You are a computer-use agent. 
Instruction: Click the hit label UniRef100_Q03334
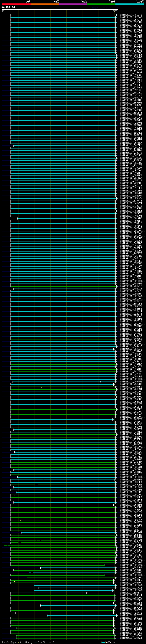coord(131,389)
